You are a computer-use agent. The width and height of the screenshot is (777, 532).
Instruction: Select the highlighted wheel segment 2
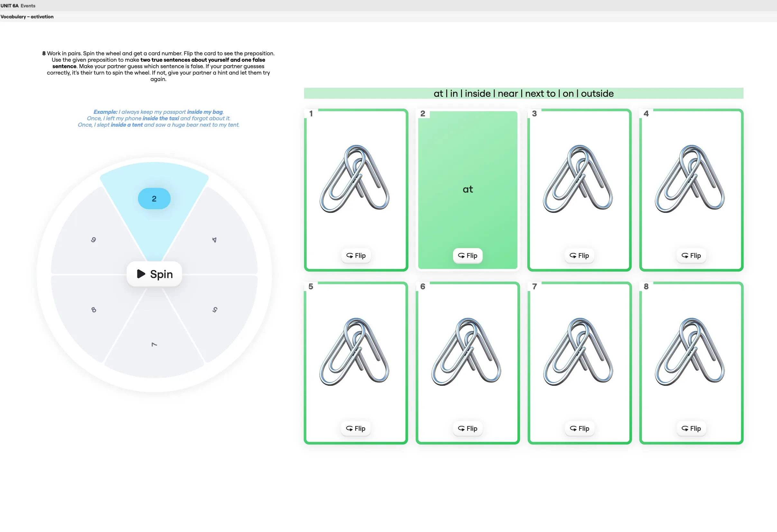(154, 199)
